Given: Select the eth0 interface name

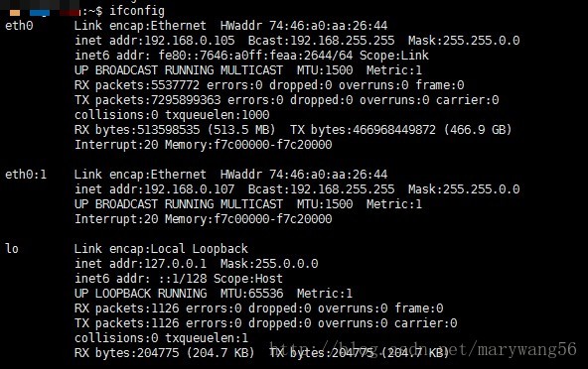Looking at the screenshot, I should tap(19, 26).
